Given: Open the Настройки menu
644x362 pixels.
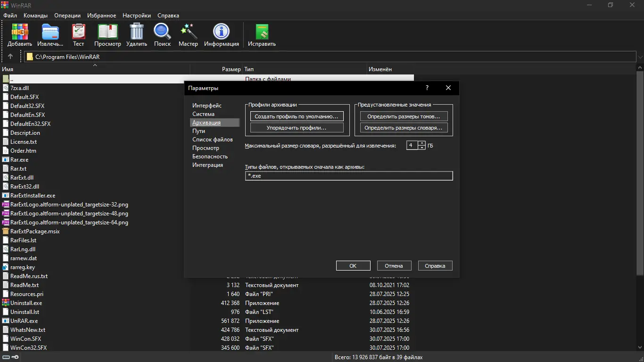Looking at the screenshot, I should point(137,16).
